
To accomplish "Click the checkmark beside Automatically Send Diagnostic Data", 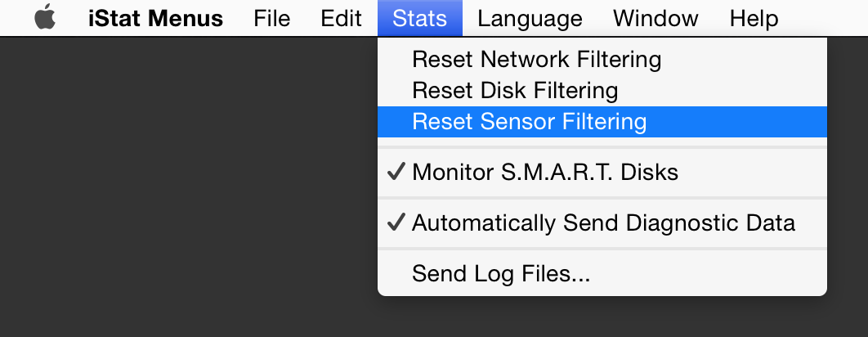I will click(x=396, y=222).
